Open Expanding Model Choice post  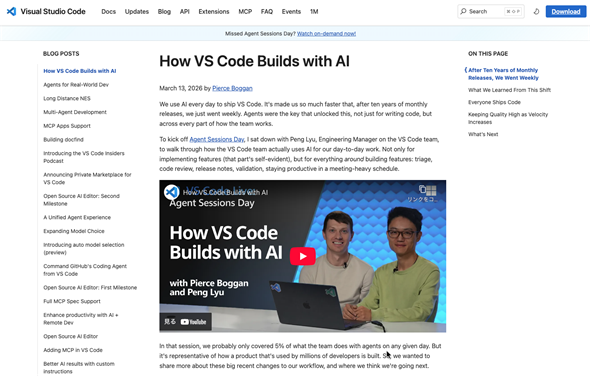(x=74, y=231)
